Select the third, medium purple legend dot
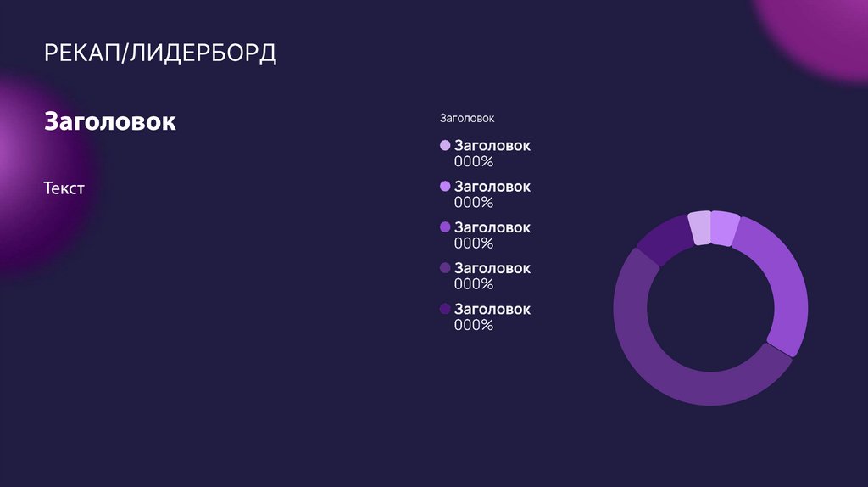 point(445,227)
